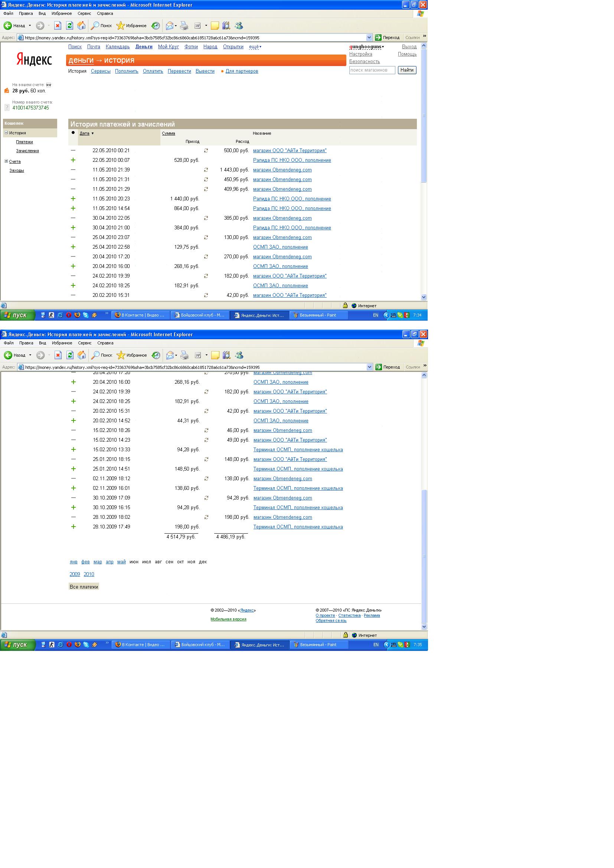The height and width of the screenshot is (868, 614).
Task: Click the пуск Start button in upper taskbar
Action: (x=17, y=315)
